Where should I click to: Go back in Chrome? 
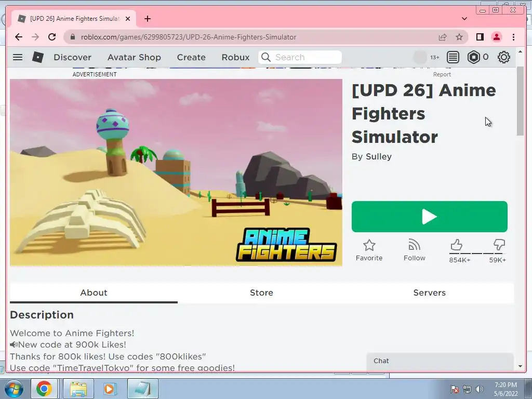(x=19, y=37)
